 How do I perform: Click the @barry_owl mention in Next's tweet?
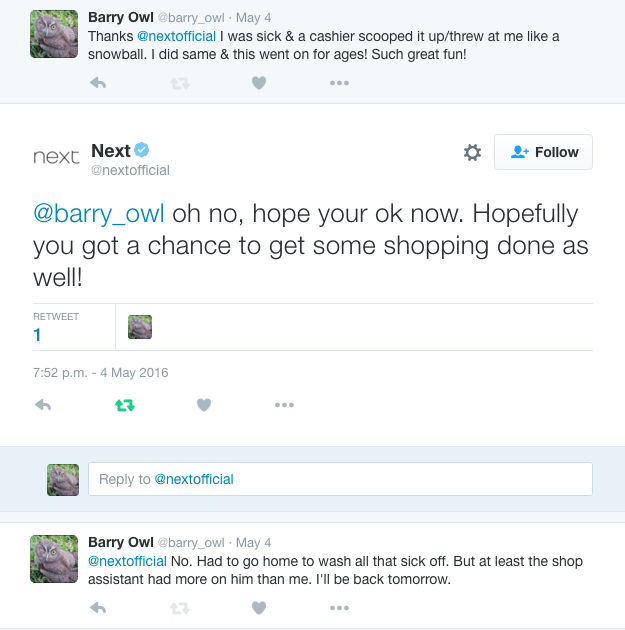coord(100,214)
